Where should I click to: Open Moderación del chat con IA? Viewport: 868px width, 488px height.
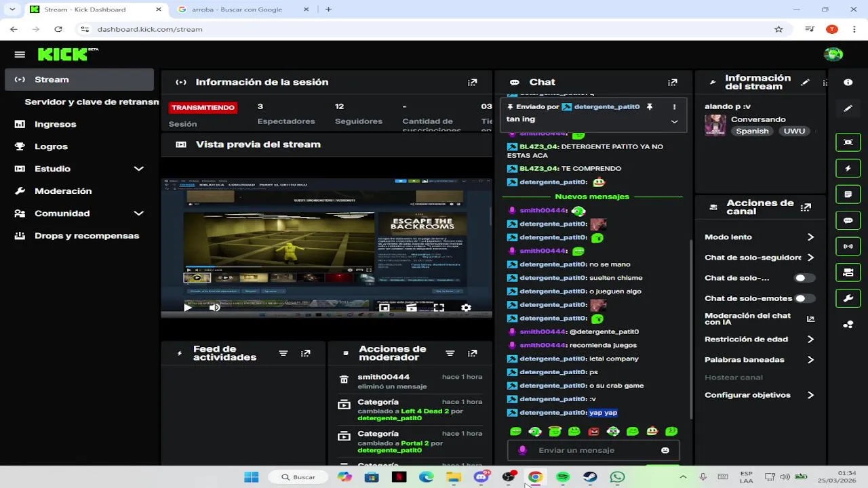[x=759, y=319]
